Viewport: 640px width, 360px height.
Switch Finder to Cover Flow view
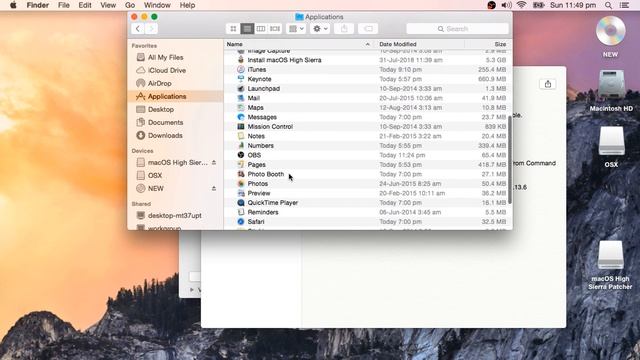pyautogui.click(x=275, y=29)
